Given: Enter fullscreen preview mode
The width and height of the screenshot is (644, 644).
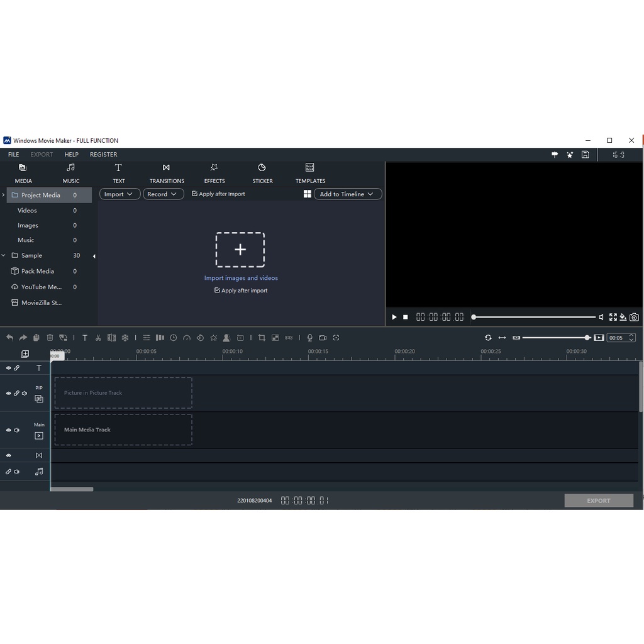Looking at the screenshot, I should click(613, 317).
